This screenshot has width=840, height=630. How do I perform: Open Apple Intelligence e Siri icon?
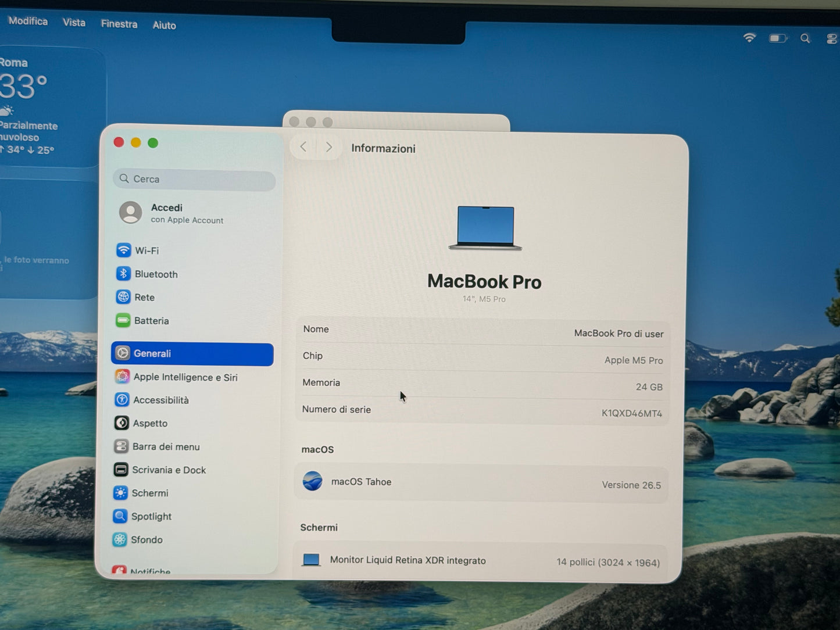(122, 377)
